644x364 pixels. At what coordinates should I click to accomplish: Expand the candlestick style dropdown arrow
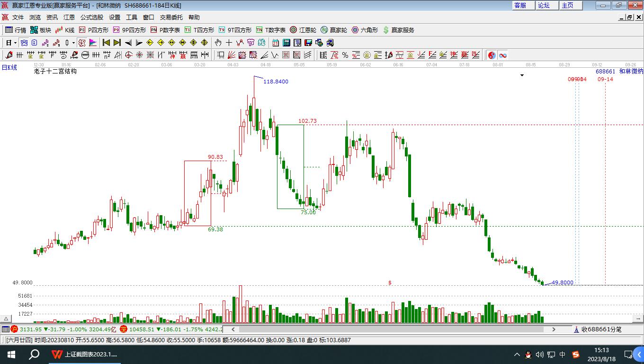pos(73,43)
